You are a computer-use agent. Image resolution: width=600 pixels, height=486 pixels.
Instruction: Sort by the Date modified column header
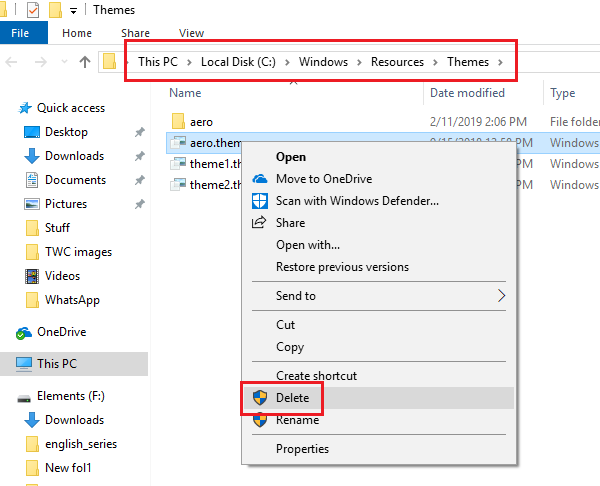pos(467,93)
